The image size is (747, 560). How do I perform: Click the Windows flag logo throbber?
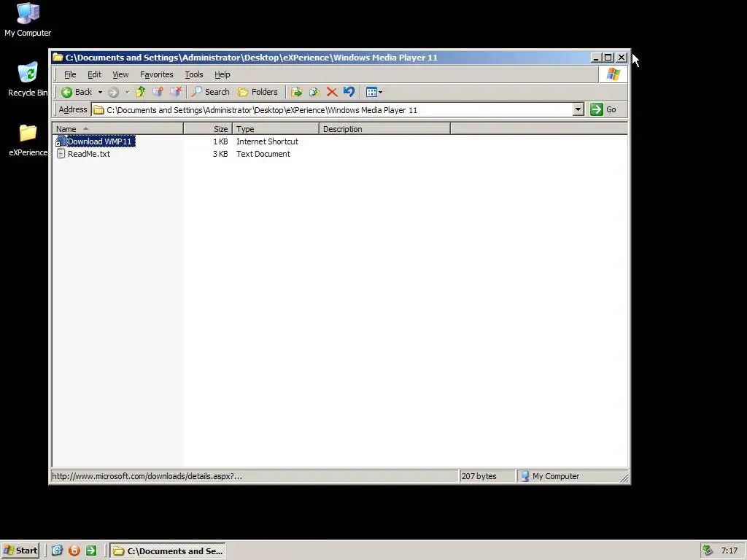(613, 74)
